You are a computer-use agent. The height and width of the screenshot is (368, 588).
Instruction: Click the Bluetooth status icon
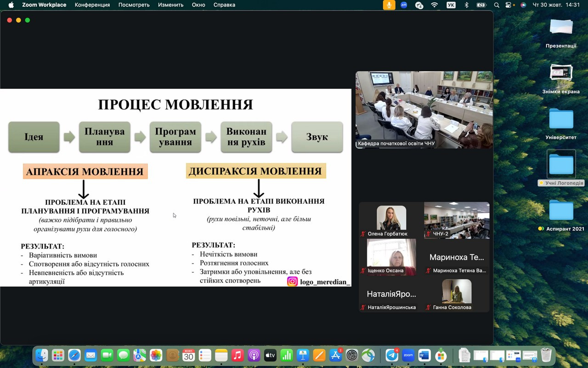point(466,5)
